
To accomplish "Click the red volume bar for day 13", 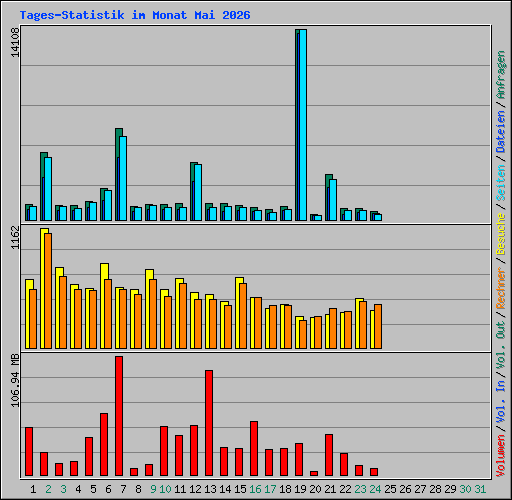I will click(x=209, y=423).
